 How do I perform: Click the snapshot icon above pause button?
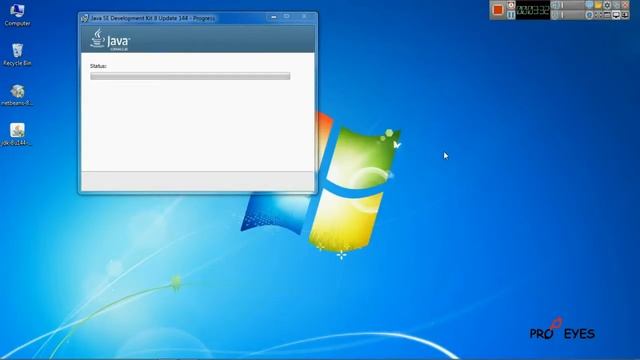[x=511, y=5]
